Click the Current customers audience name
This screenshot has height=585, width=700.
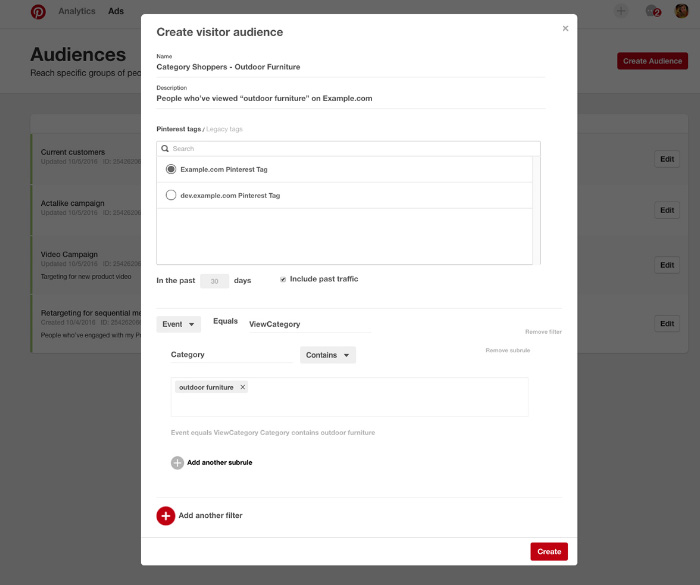point(73,152)
